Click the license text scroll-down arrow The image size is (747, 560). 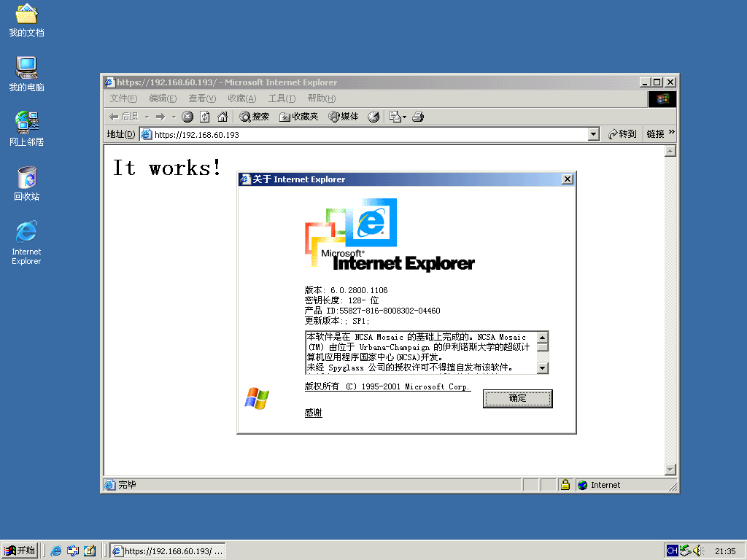tap(542, 367)
